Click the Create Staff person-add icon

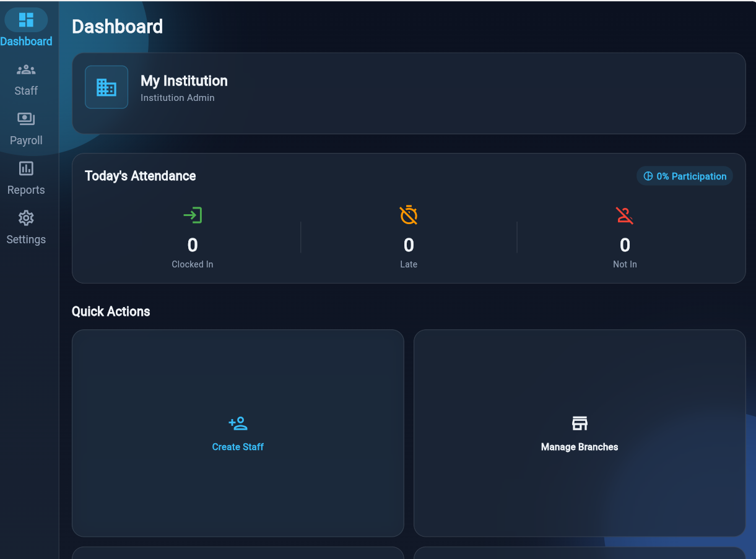(238, 423)
